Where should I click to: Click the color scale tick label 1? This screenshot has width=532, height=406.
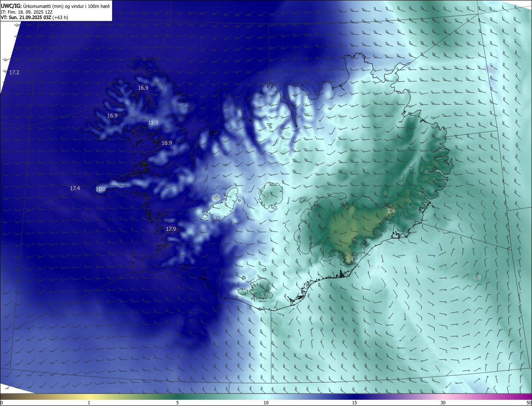[89, 403]
